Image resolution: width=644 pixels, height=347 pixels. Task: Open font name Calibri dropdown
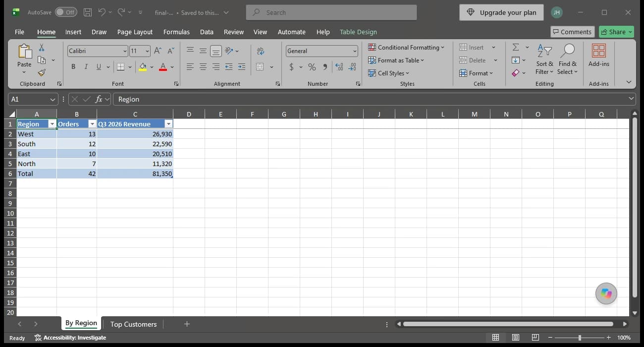(125, 51)
